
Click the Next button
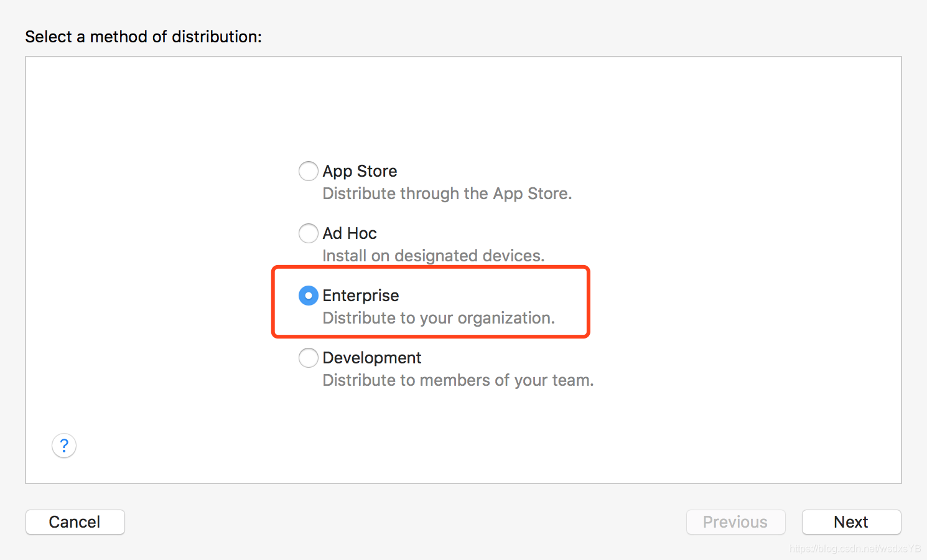pyautogui.click(x=851, y=522)
